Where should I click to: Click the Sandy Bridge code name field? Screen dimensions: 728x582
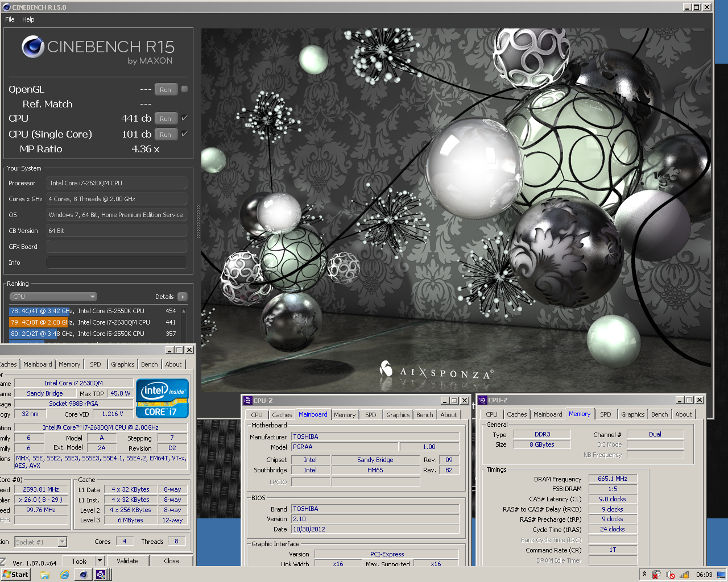[x=45, y=393]
